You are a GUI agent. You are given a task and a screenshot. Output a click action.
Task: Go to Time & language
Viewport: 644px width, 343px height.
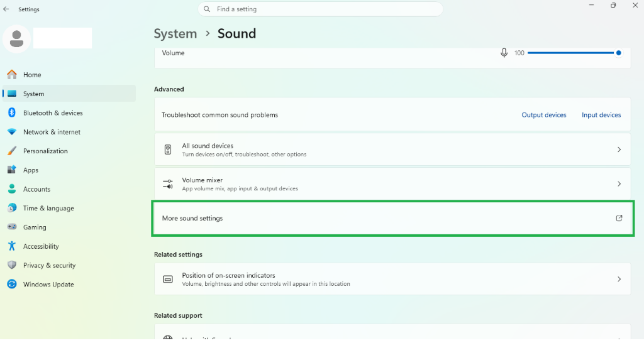69,207
